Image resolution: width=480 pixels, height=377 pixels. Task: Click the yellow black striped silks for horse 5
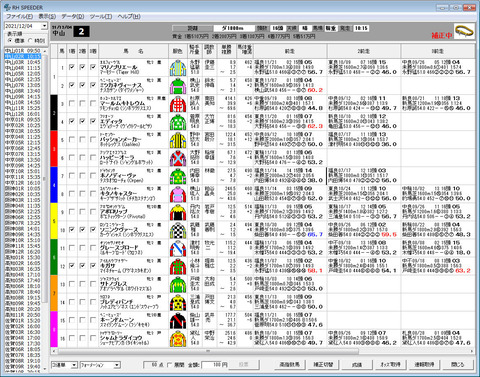(x=178, y=140)
